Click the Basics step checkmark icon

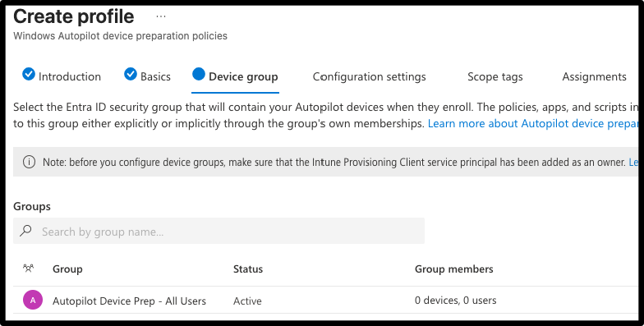[130, 74]
